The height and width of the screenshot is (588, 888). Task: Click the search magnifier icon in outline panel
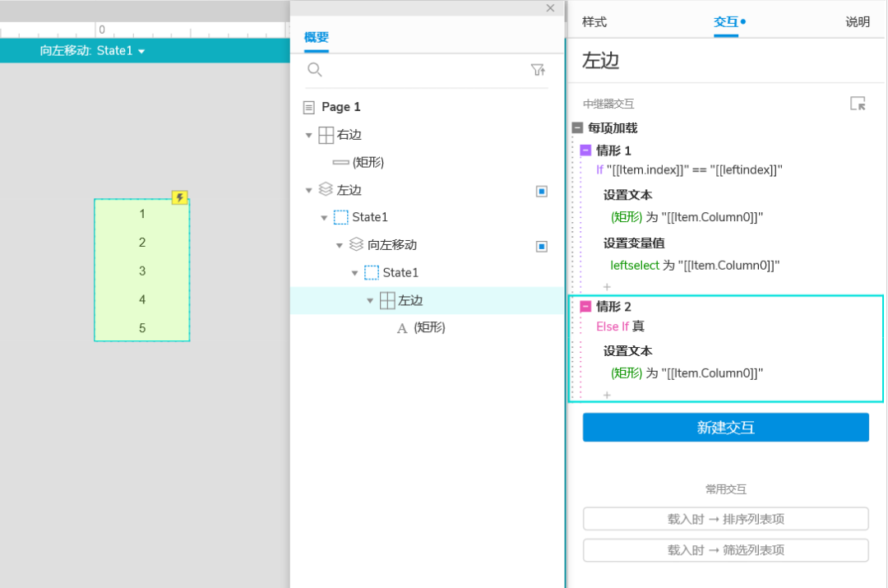[x=314, y=70]
